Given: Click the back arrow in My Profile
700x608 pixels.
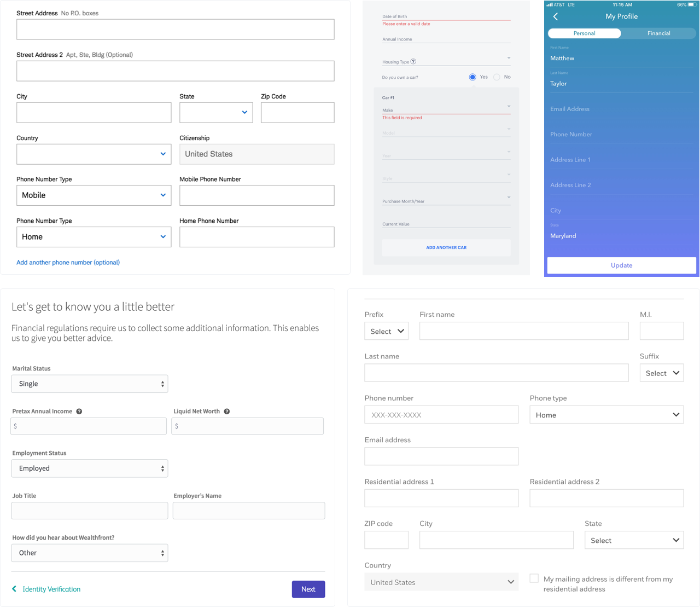Looking at the screenshot, I should (556, 16).
